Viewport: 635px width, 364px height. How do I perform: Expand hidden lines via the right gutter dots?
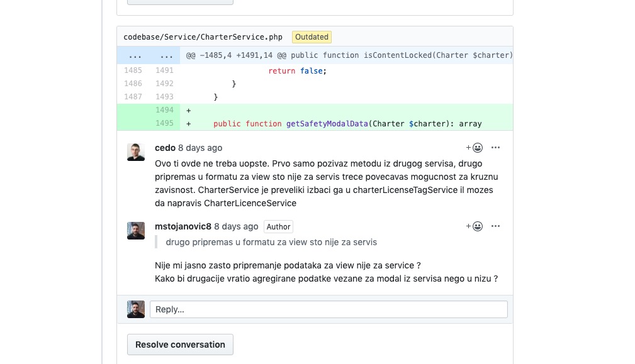[x=166, y=55]
